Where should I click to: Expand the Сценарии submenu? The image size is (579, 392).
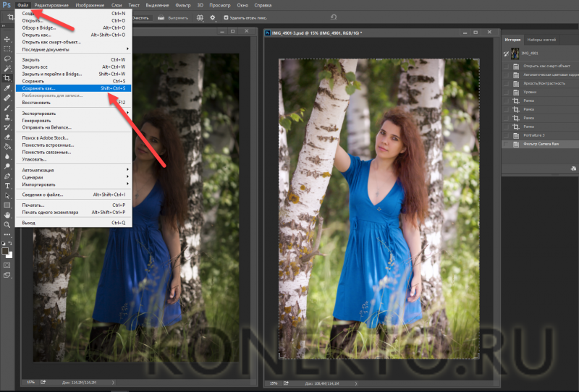point(73,177)
